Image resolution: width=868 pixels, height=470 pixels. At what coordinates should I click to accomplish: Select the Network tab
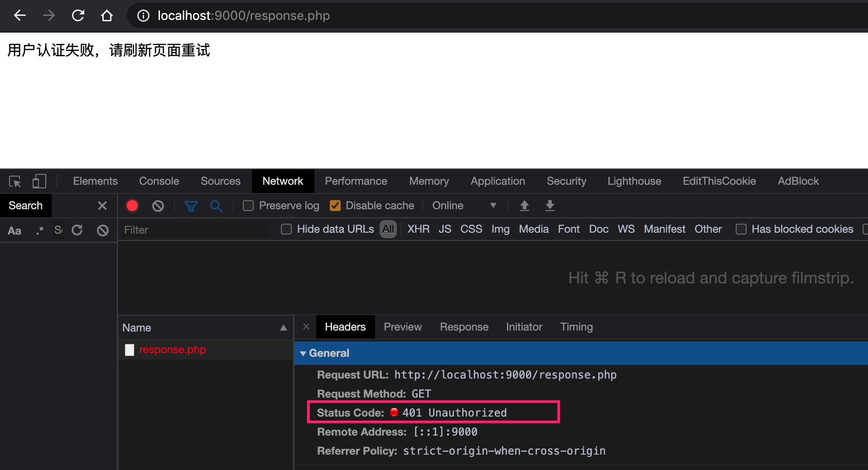[x=283, y=181]
